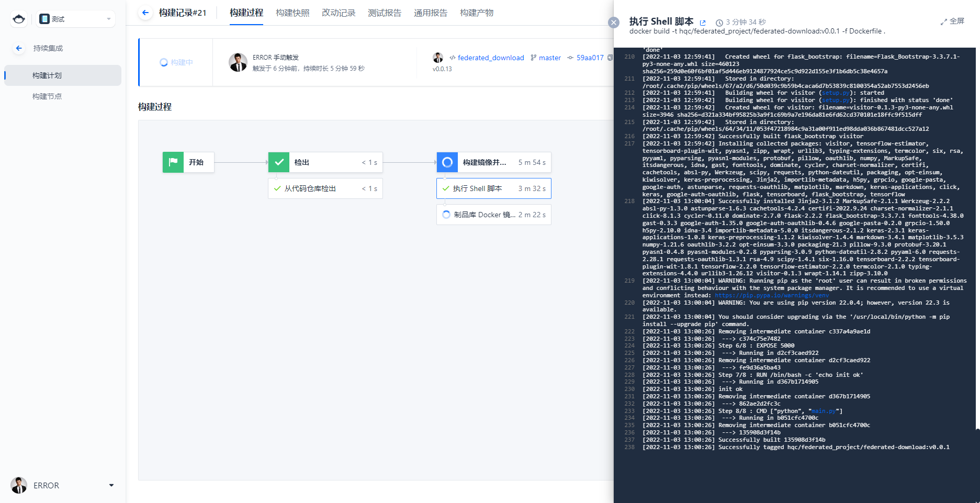Switch to the 通用报告 tab

(431, 13)
